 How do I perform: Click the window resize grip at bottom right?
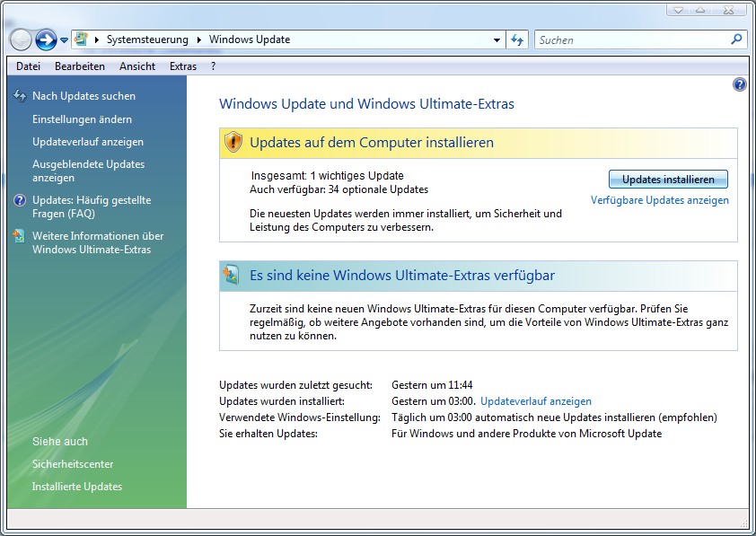click(x=743, y=523)
